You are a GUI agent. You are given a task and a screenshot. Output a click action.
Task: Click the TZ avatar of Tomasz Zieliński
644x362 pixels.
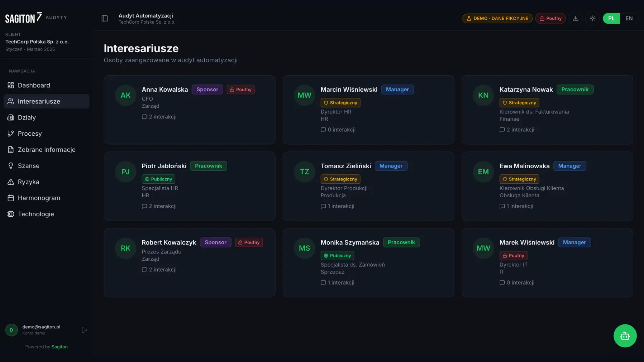[304, 172]
